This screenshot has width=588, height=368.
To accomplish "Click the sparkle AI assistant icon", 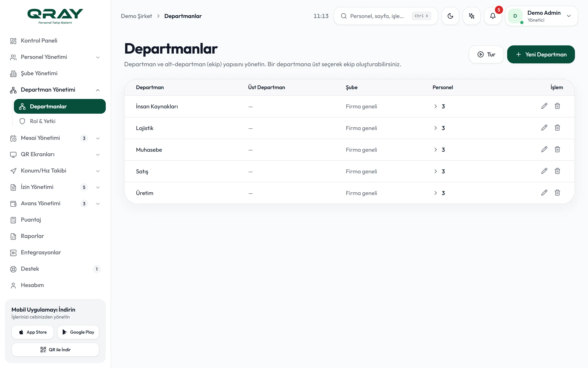I will 471,16.
